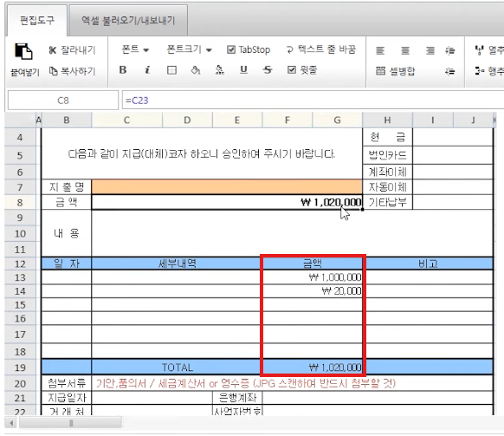
Task: Toggle the 윗줄 checkbox
Action: 291,70
